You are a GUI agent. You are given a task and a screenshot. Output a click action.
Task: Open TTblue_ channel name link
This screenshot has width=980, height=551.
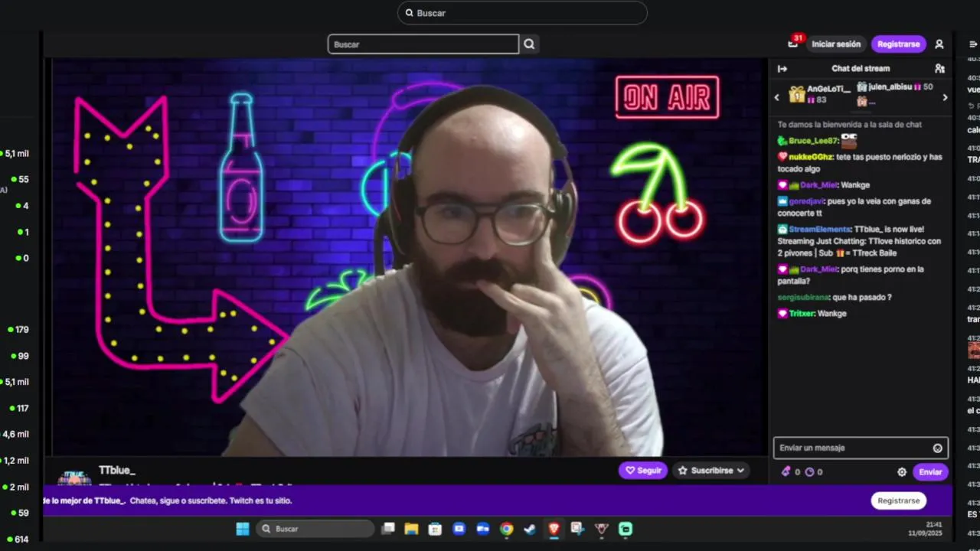[116, 470]
